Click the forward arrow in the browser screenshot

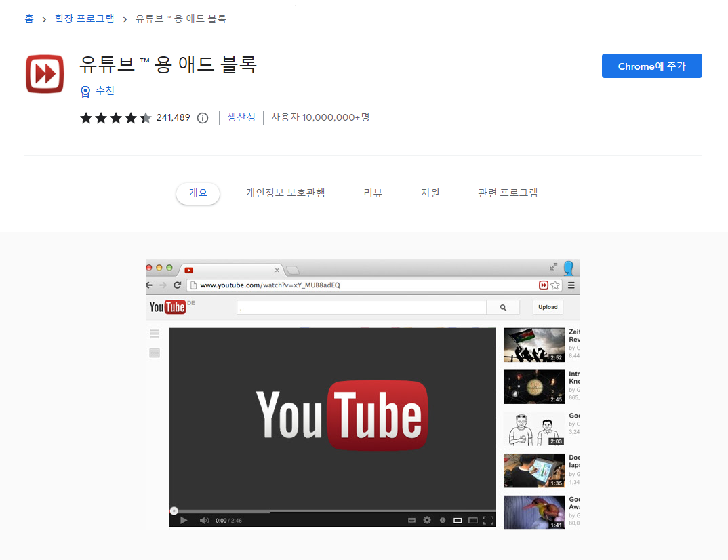pos(163,285)
